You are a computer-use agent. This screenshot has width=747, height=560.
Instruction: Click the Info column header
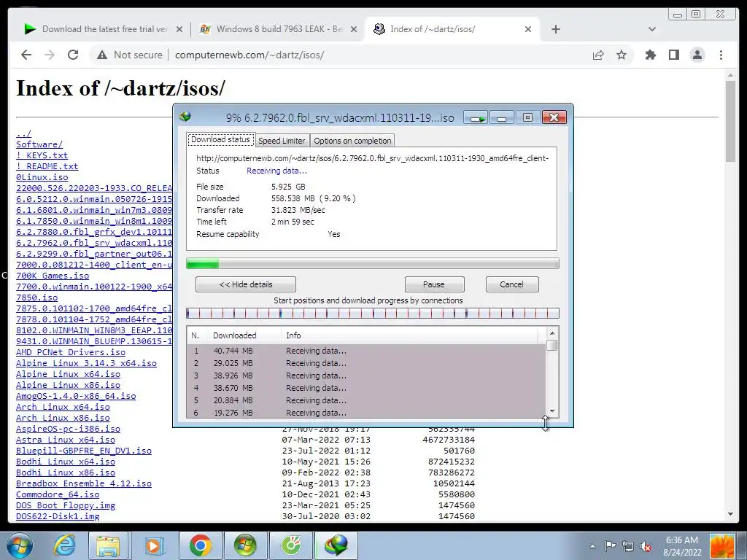[x=410, y=335]
